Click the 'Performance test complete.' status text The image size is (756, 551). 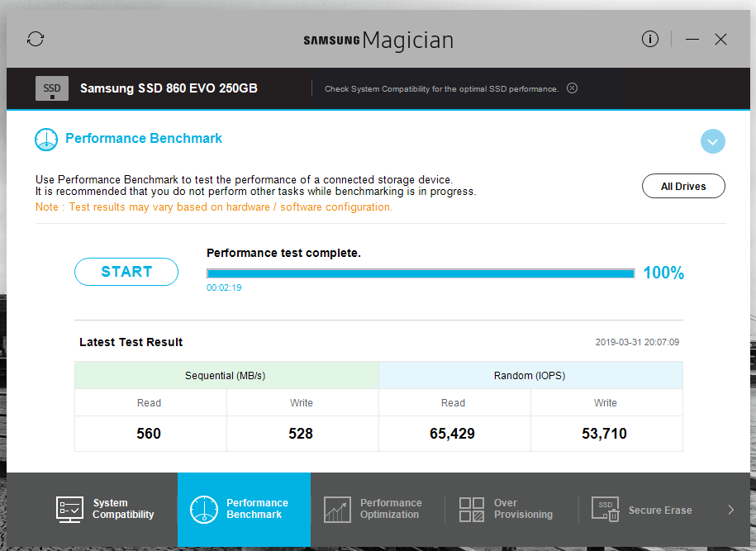coord(283,253)
